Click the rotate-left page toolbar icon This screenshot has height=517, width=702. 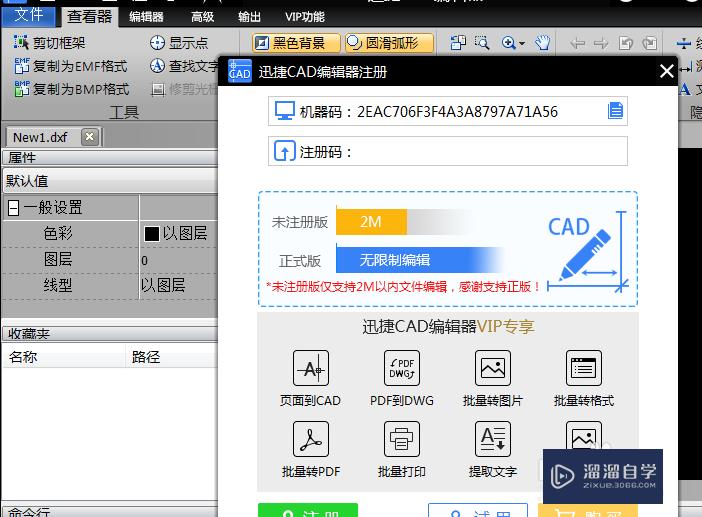[x=625, y=43]
